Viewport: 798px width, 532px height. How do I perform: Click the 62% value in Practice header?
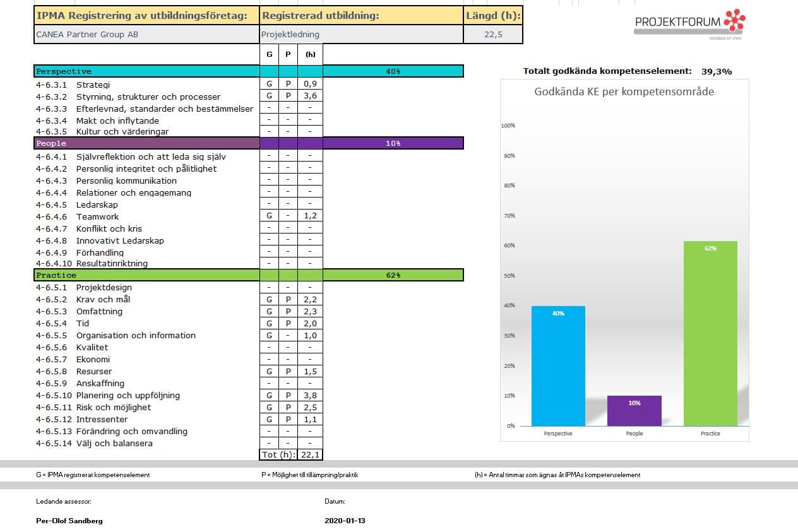tap(393, 275)
